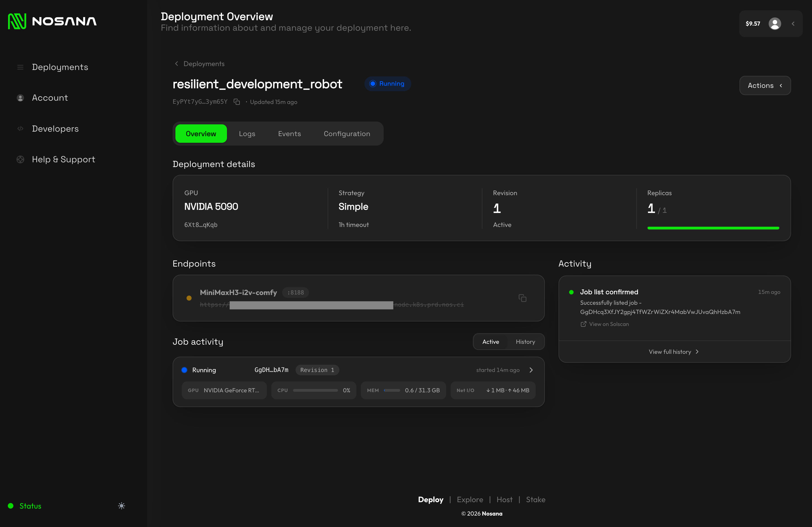This screenshot has height=527, width=812.
Task: Open Developers in the sidebar
Action: pos(55,129)
